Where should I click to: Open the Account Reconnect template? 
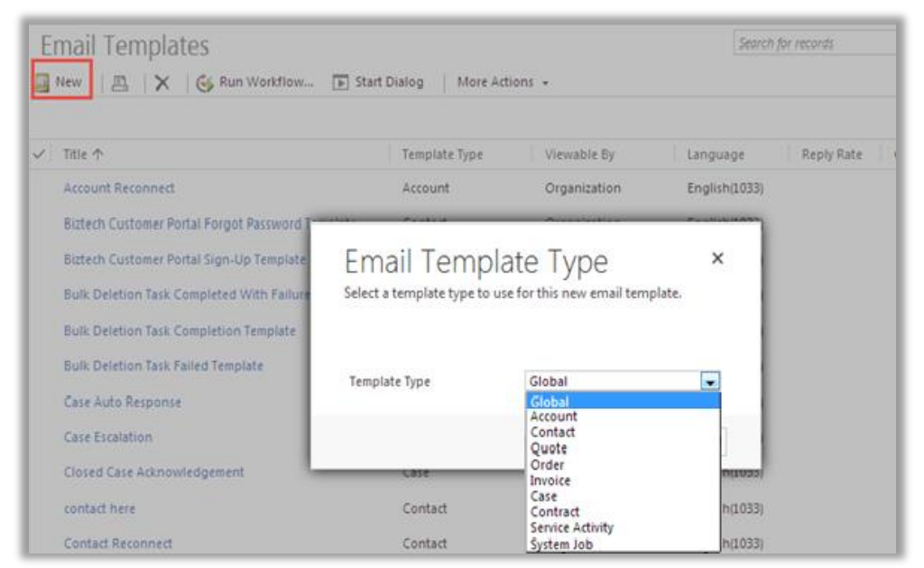pos(119,188)
